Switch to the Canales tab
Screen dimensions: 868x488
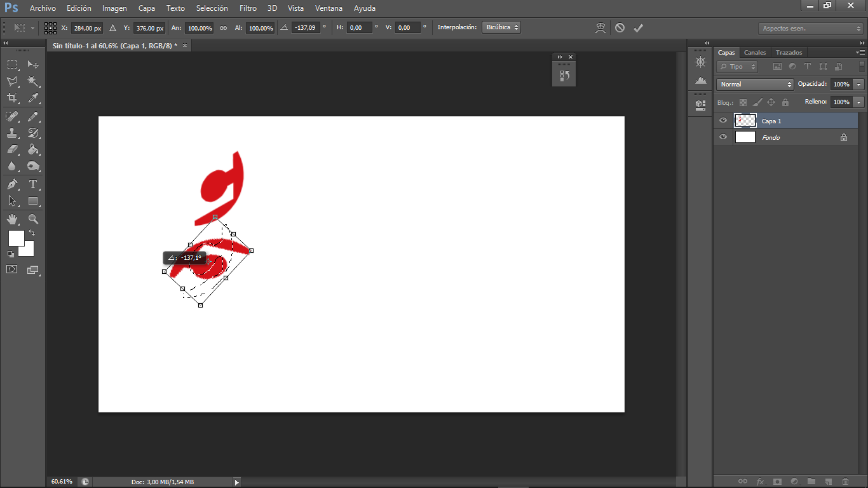tap(755, 52)
